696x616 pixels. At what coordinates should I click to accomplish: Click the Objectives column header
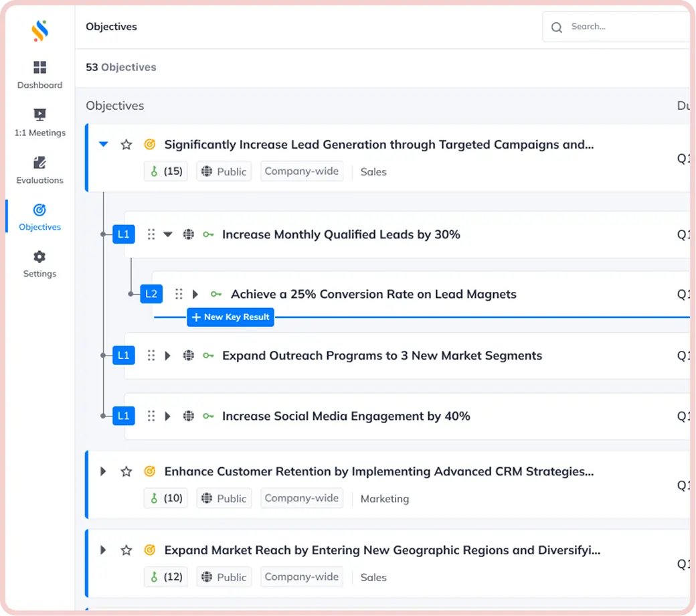115,106
